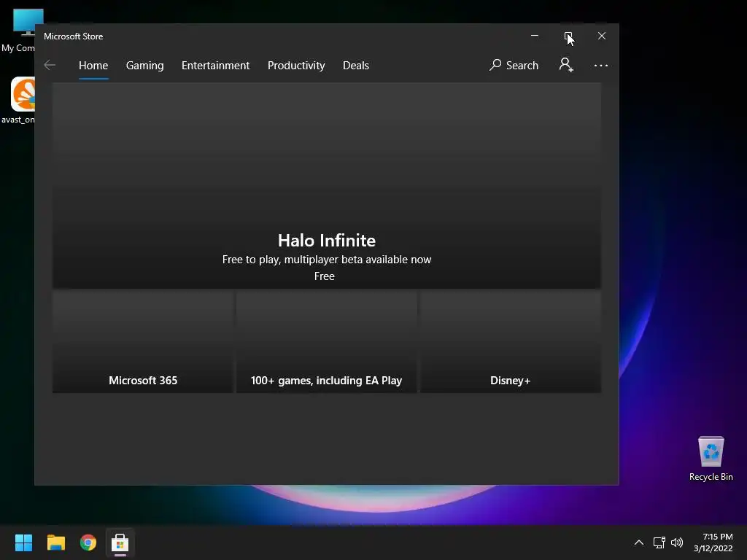This screenshot has width=747, height=560.
Task: Select the avast installer desktop icon
Action: click(18, 101)
